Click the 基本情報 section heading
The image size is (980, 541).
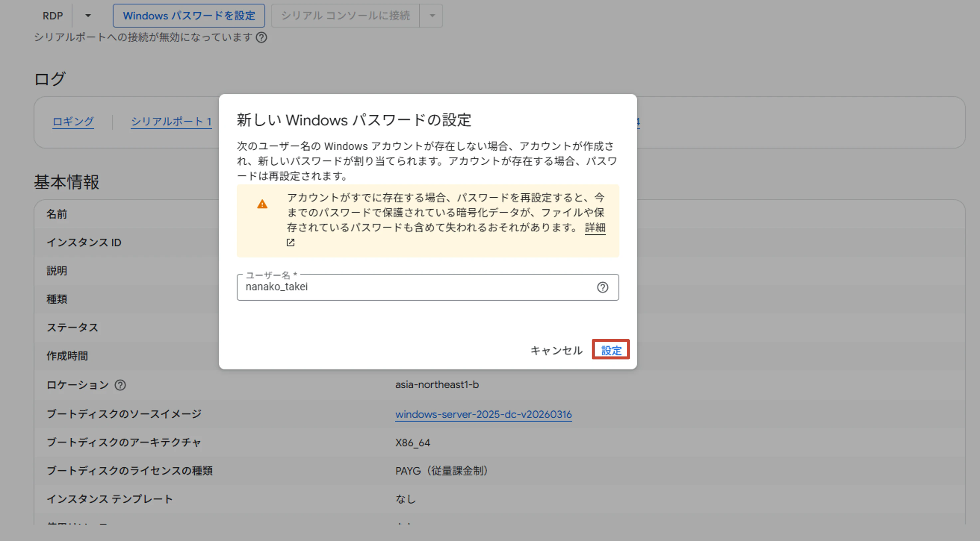coord(67,182)
